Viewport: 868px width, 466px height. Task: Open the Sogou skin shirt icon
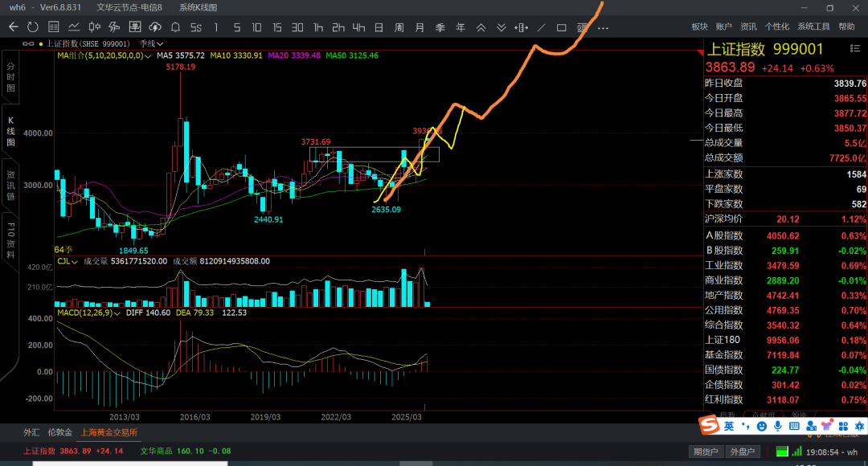pos(827,426)
